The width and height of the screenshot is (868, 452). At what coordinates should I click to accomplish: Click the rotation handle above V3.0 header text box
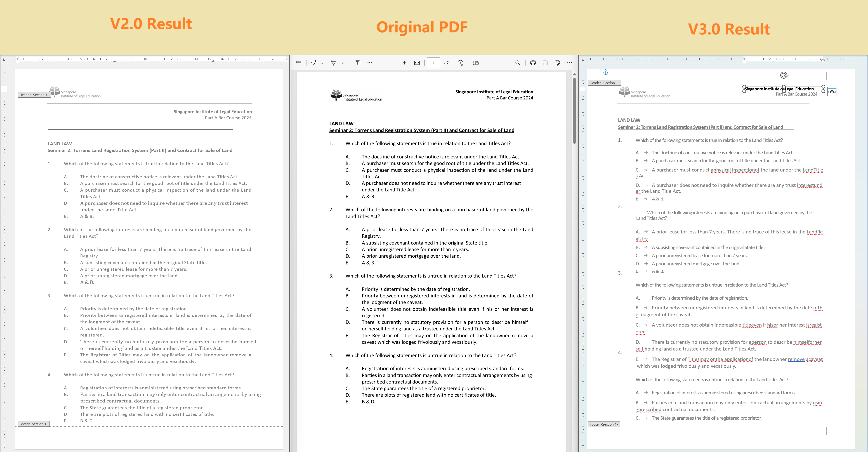[784, 75]
